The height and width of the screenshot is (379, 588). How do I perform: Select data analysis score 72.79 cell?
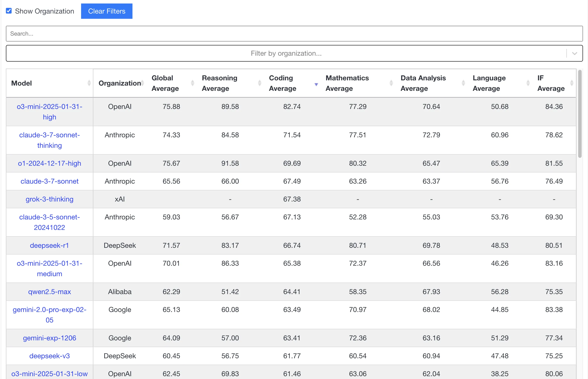point(431,135)
